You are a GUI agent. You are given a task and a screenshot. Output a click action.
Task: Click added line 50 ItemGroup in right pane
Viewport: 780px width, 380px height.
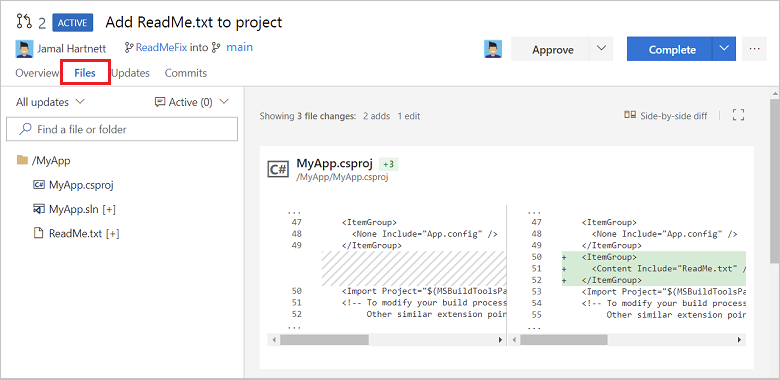(654, 257)
